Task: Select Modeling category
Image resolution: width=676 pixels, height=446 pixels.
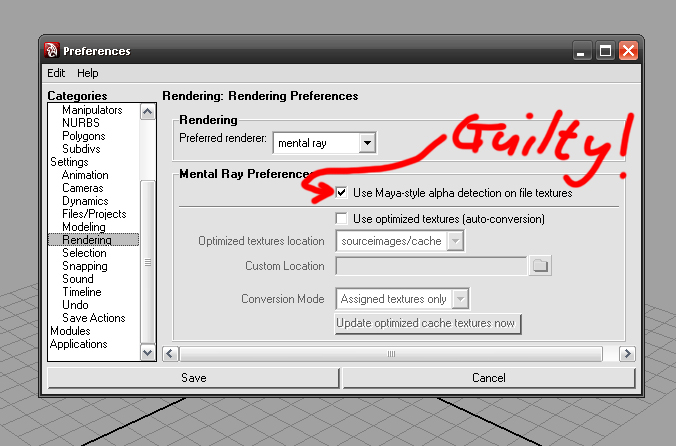Action: [84, 227]
